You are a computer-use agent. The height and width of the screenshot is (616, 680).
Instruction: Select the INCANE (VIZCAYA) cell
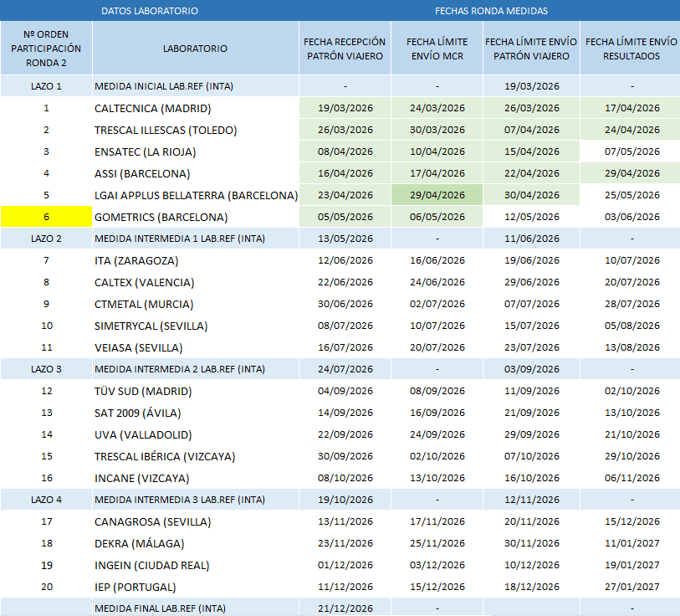195,478
